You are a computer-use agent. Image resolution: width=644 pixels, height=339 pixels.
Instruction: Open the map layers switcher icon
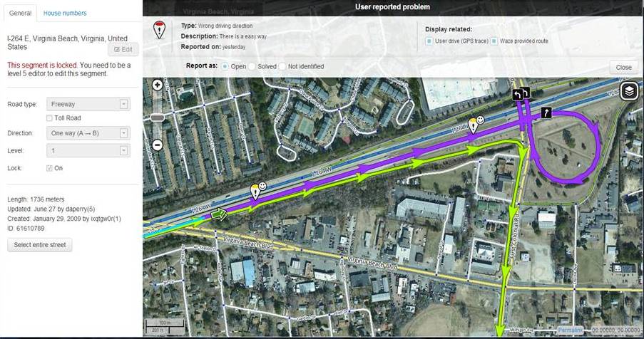click(629, 91)
